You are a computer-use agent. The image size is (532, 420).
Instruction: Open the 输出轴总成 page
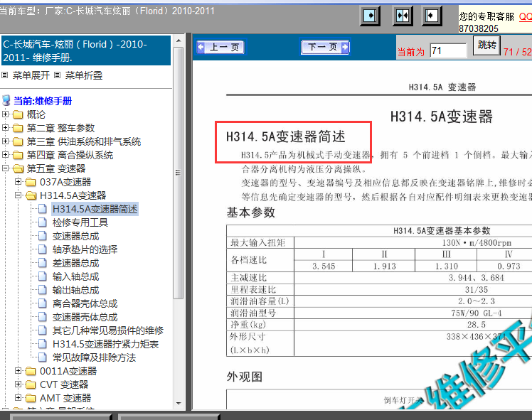pyautogui.click(x=75, y=290)
